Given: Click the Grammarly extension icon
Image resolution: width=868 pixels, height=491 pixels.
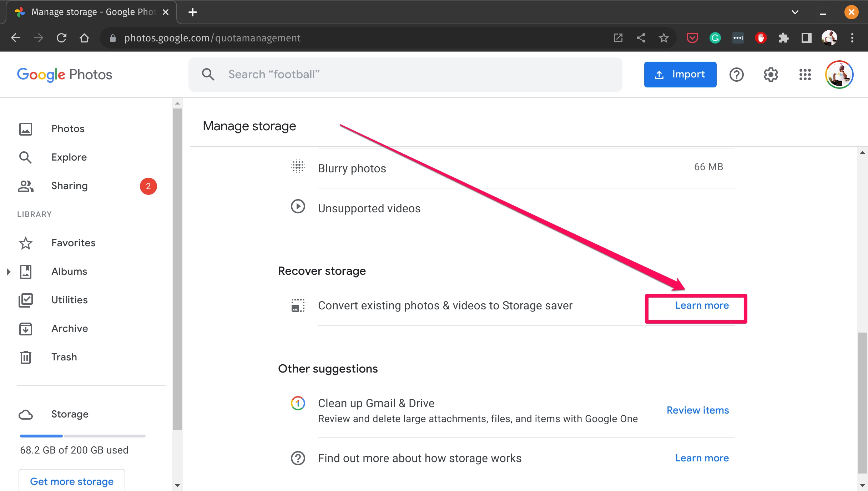Looking at the screenshot, I should (715, 38).
